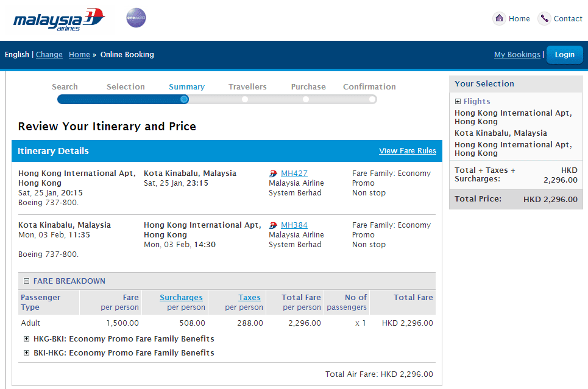Image resolution: width=588 pixels, height=389 pixels.
Task: Expand BKI-HKG Economy Promo fare benefits
Action: tap(26, 353)
